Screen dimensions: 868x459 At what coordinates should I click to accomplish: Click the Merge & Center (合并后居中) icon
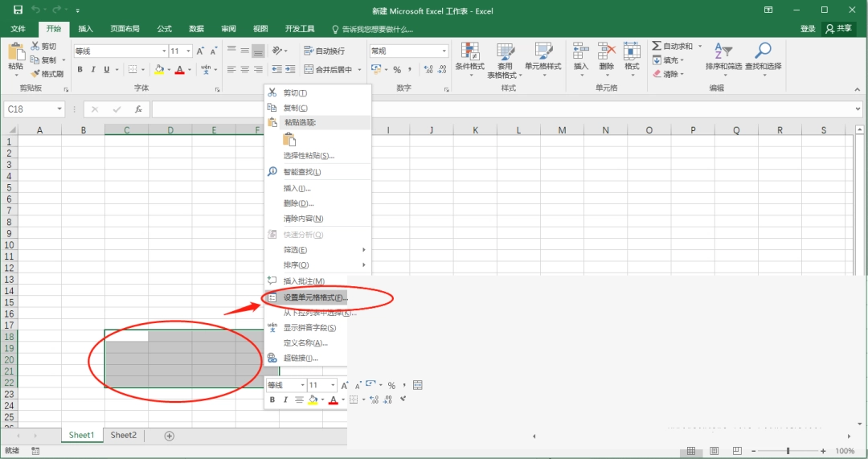309,70
